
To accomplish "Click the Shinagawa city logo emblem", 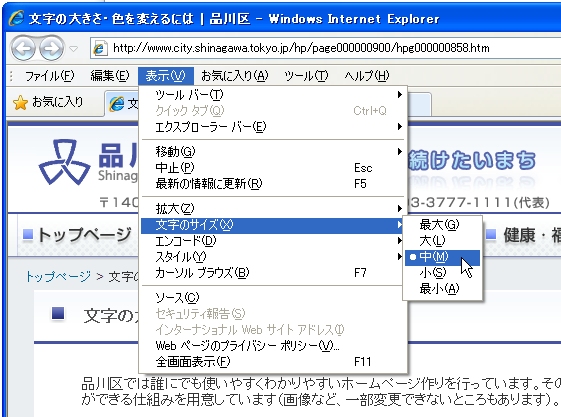I will (64, 162).
